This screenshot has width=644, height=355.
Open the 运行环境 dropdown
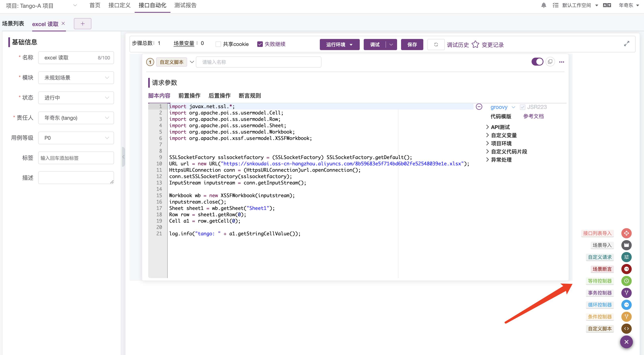pyautogui.click(x=339, y=44)
